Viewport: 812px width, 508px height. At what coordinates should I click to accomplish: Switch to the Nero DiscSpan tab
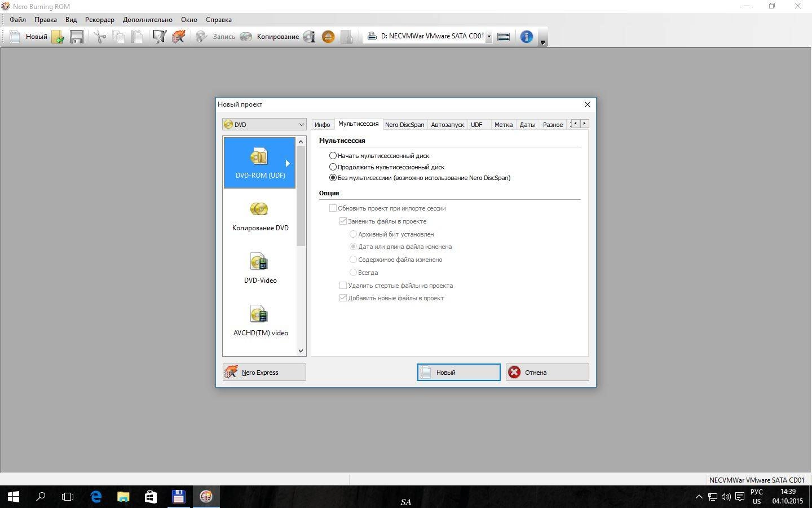(404, 125)
